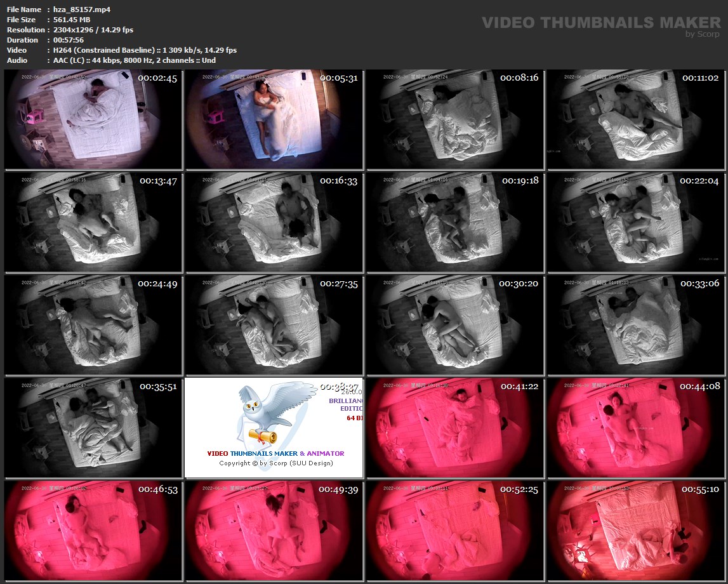Screen dimensions: 728x584
Task: Click the AAC (LC) audio info line
Action: [134, 60]
